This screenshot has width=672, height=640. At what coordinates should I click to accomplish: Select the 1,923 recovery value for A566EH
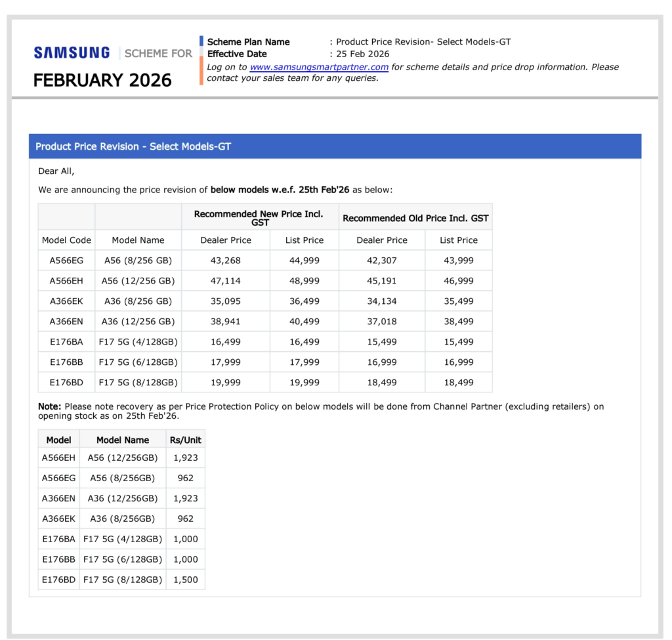point(186,458)
